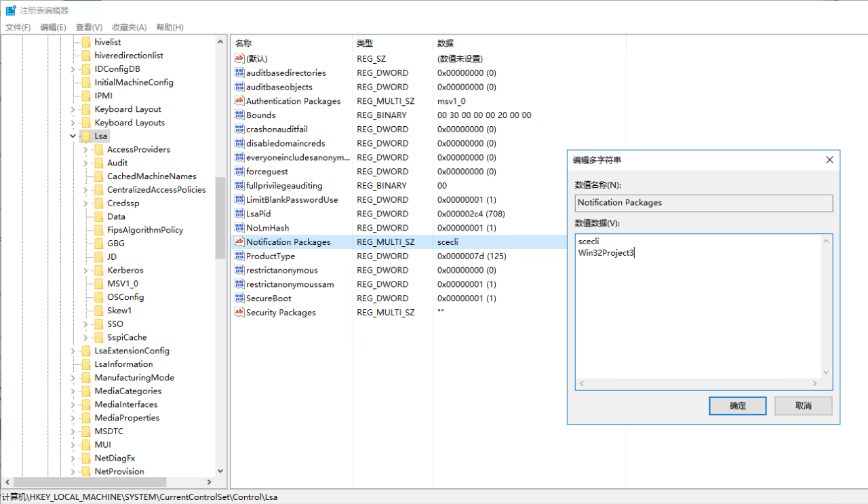Open the 文件(F) menu
Image resolution: width=868 pixels, height=504 pixels.
tap(18, 27)
